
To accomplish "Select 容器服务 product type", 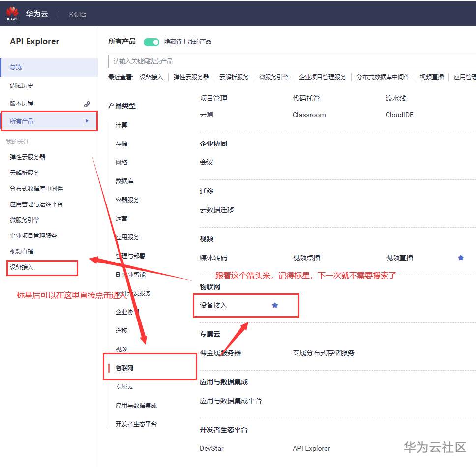I will click(x=127, y=200).
